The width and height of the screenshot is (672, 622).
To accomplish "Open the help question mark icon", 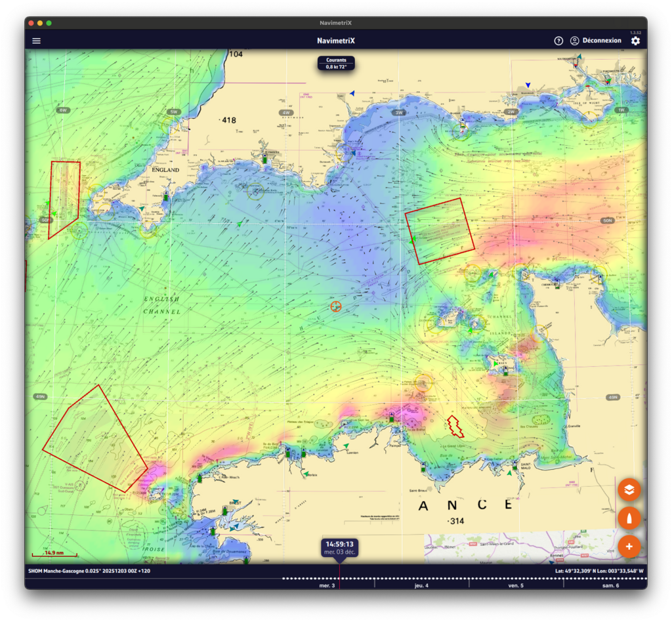I will (558, 41).
